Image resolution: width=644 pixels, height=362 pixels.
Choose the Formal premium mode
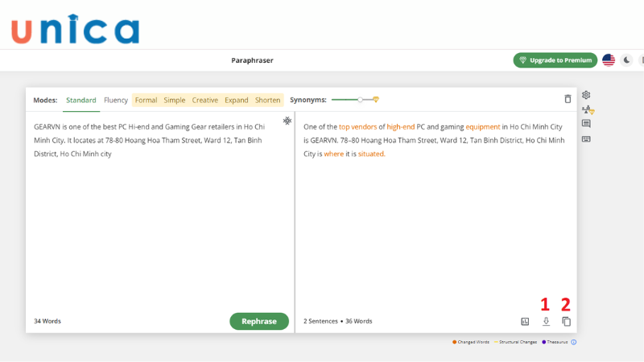point(146,101)
